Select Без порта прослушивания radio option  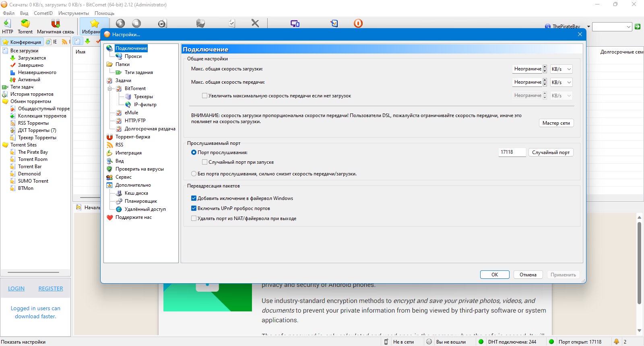click(x=194, y=174)
